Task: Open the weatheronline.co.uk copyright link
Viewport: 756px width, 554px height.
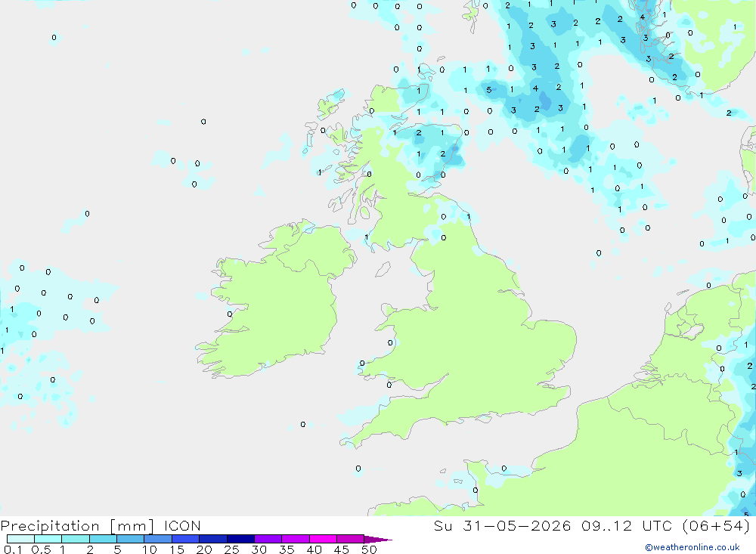Action: pyautogui.click(x=692, y=547)
